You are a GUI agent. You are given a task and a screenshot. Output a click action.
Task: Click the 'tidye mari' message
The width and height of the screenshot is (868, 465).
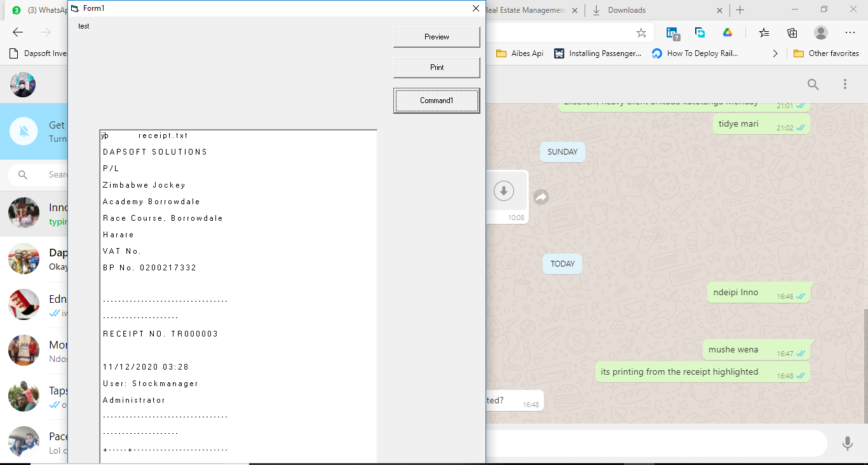point(761,124)
